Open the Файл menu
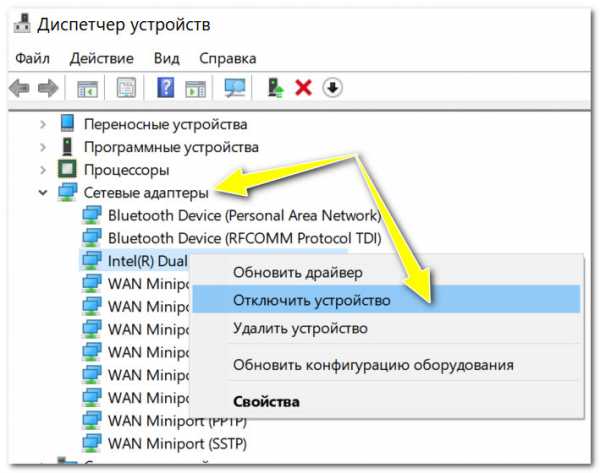The height and width of the screenshot is (473, 600). coord(33,58)
